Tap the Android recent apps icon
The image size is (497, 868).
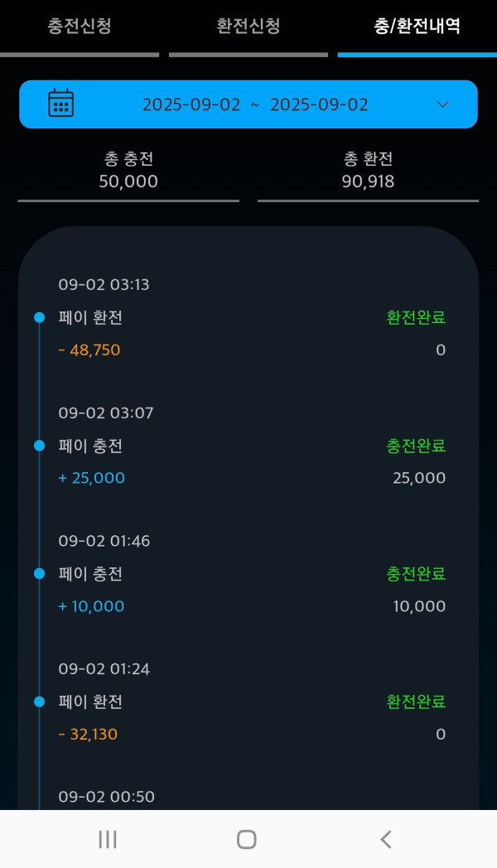pyautogui.click(x=108, y=839)
